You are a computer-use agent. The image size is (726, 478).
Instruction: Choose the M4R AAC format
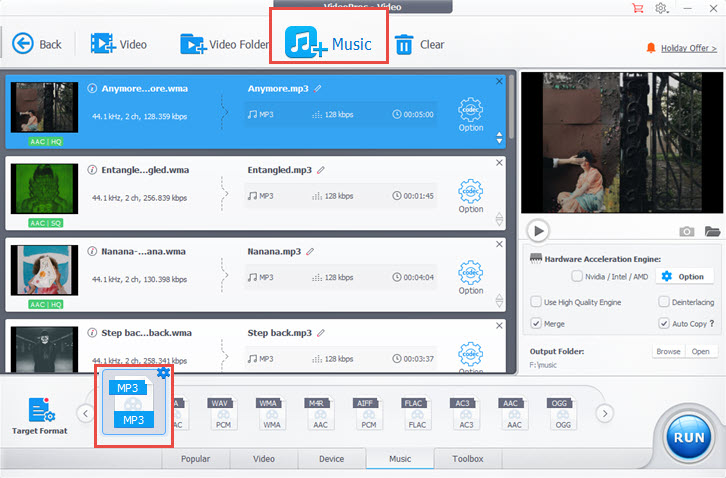(x=320, y=413)
